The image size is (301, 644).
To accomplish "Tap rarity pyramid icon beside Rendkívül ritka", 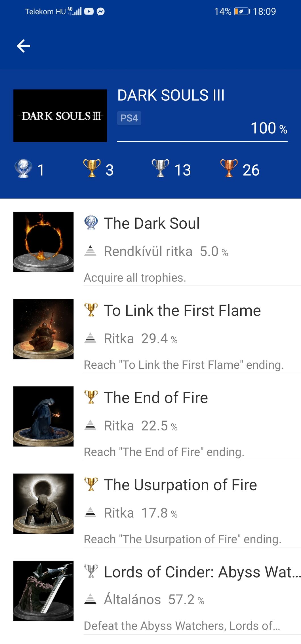I will 90,251.
